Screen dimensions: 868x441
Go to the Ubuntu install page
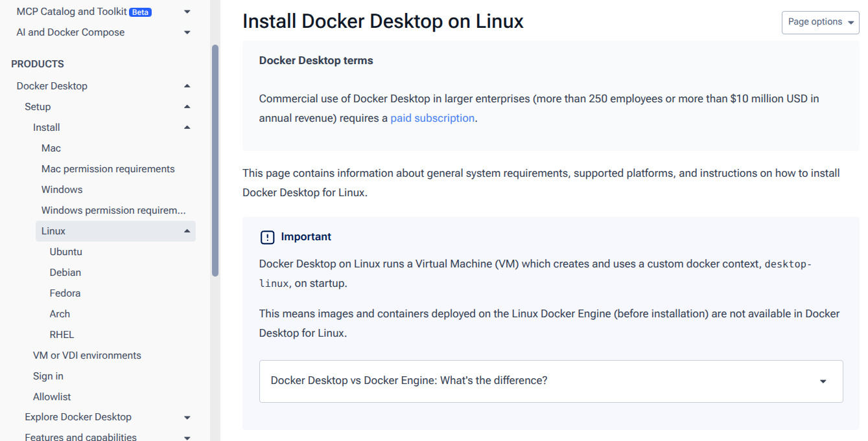tap(66, 252)
